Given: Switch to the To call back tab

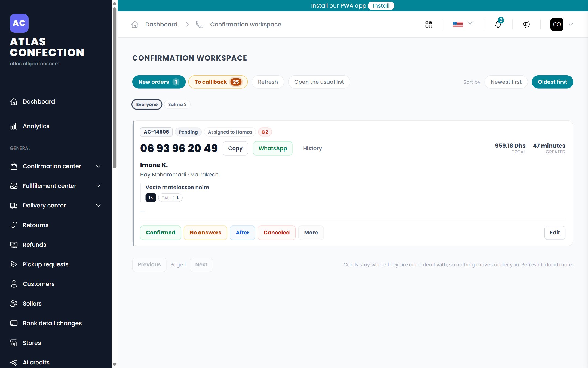Looking at the screenshot, I should coord(218,82).
